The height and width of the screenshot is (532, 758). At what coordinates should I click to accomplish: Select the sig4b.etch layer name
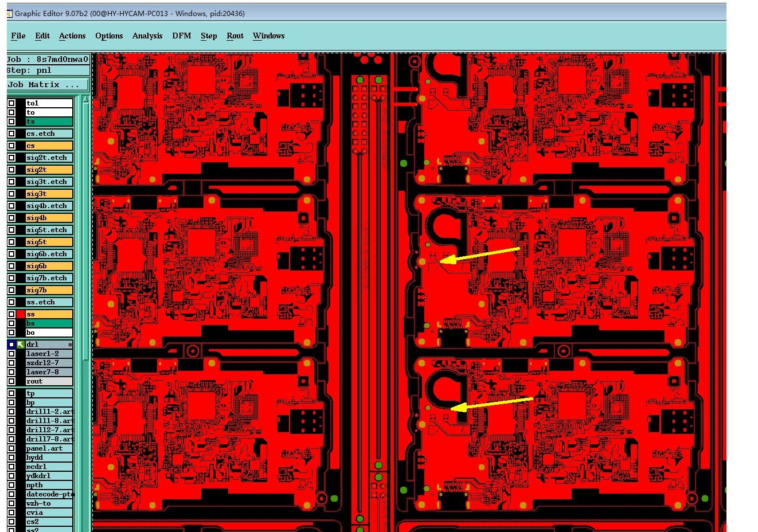click(x=49, y=206)
